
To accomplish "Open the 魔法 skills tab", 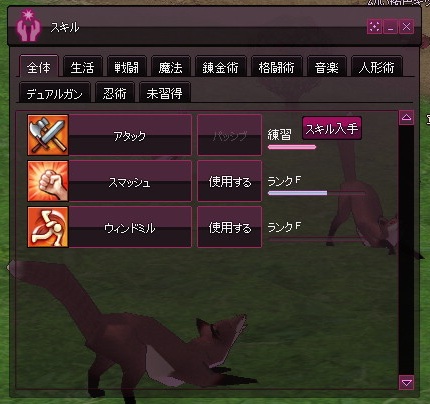I will point(170,67).
